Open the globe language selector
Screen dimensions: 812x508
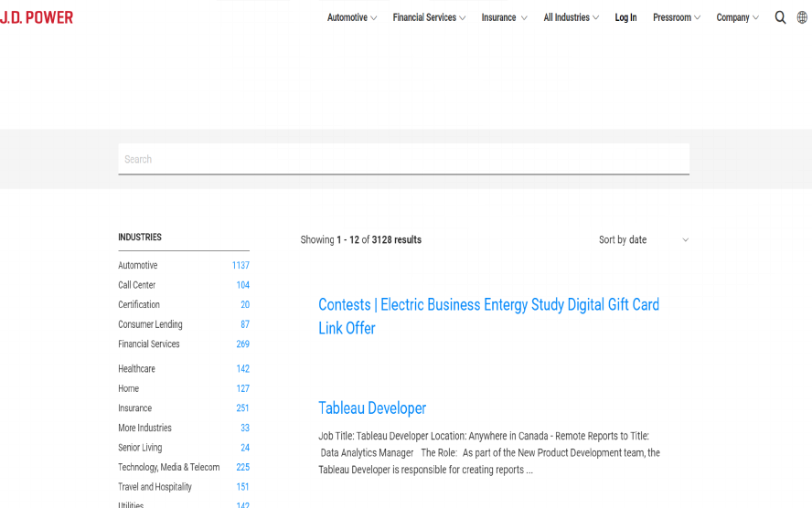point(802,17)
